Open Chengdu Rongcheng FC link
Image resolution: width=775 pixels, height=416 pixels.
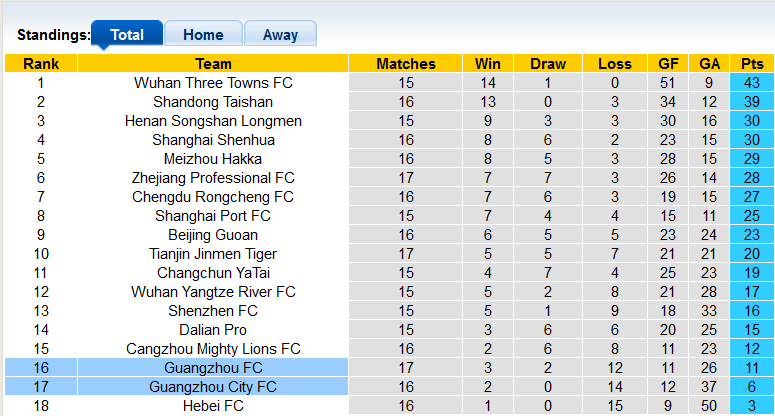pyautogui.click(x=213, y=197)
